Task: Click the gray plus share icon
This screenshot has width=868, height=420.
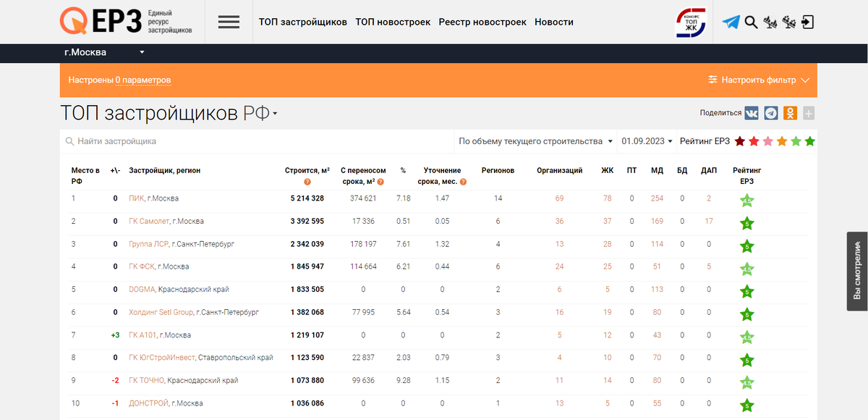Action: click(x=809, y=113)
